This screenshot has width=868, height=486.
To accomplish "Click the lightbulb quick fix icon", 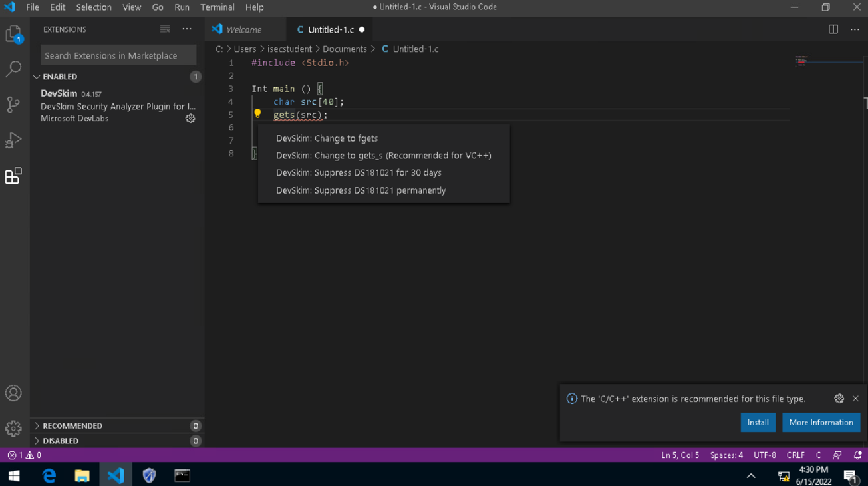I will pyautogui.click(x=257, y=114).
